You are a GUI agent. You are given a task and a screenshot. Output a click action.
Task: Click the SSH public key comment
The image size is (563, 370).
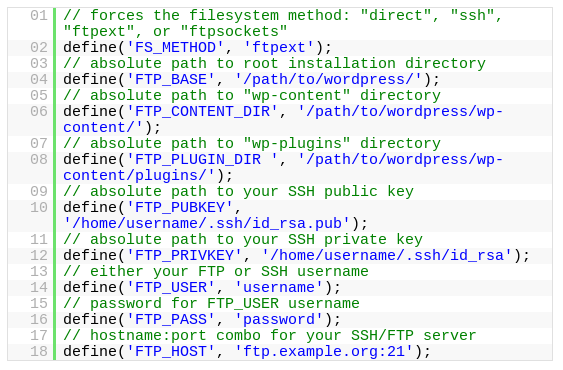point(238,191)
